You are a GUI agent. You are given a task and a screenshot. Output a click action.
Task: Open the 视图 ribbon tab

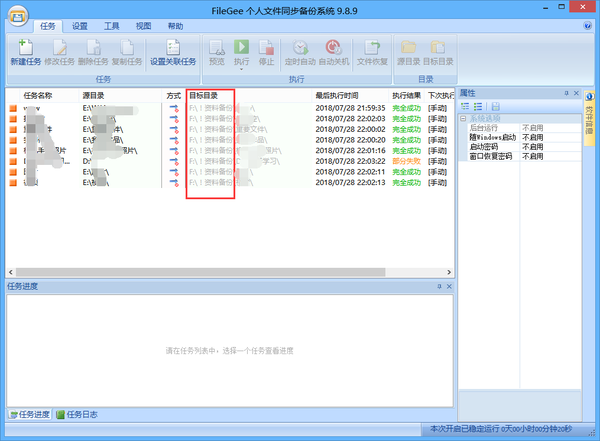pos(143,26)
